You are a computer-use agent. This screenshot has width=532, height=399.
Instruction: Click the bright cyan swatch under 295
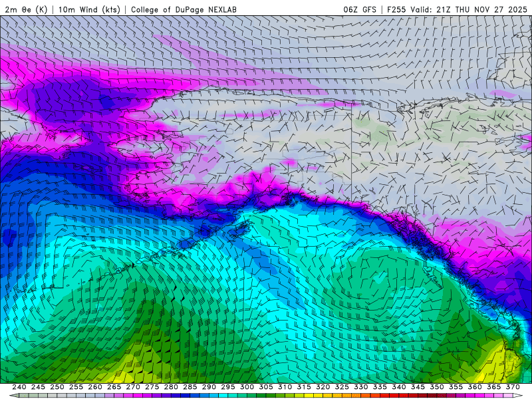point(223,396)
